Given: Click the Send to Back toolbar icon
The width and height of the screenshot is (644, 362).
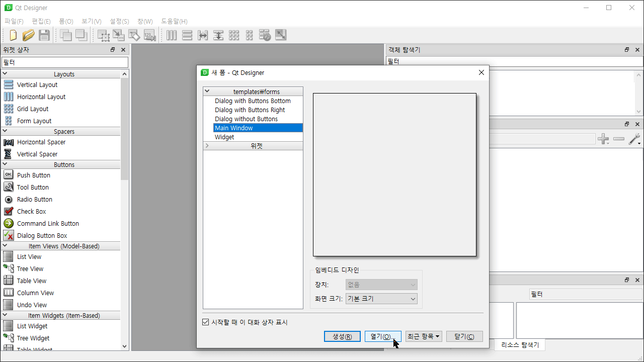Looking at the screenshot, I should [81, 35].
